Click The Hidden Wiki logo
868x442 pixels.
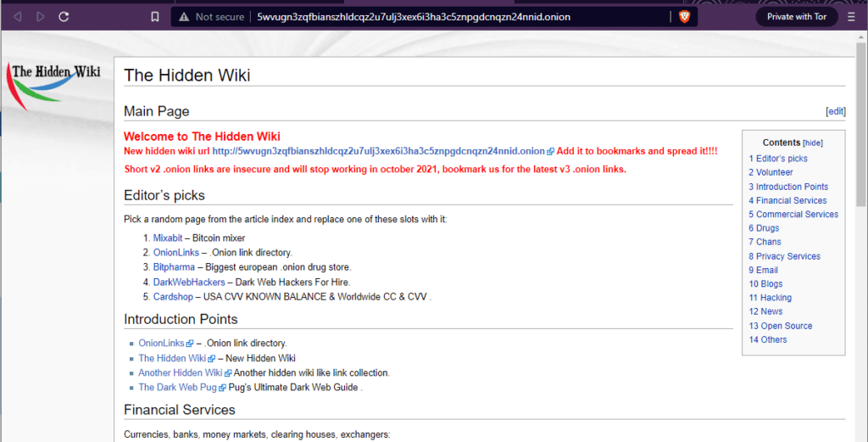(x=53, y=86)
